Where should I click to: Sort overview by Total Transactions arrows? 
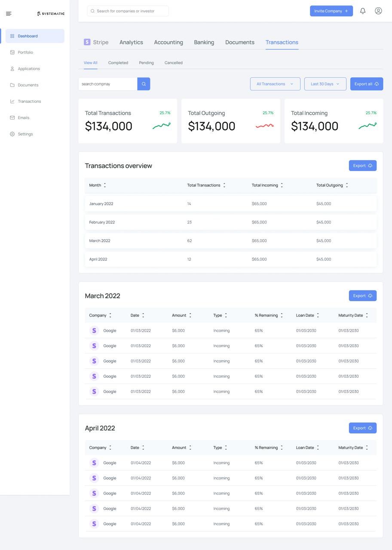[x=224, y=185]
